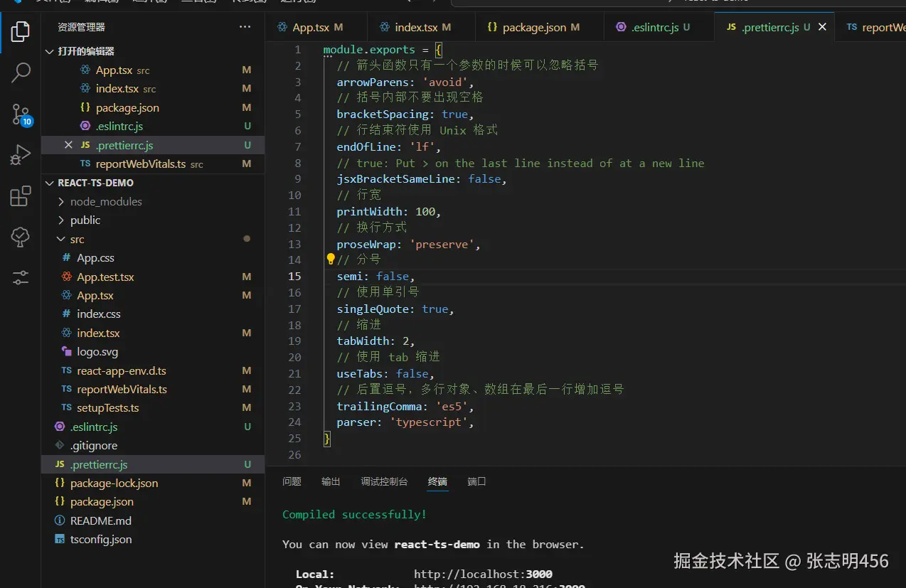The image size is (906, 588).
Task: Open Source Control view with 10 badge
Action: (21, 114)
